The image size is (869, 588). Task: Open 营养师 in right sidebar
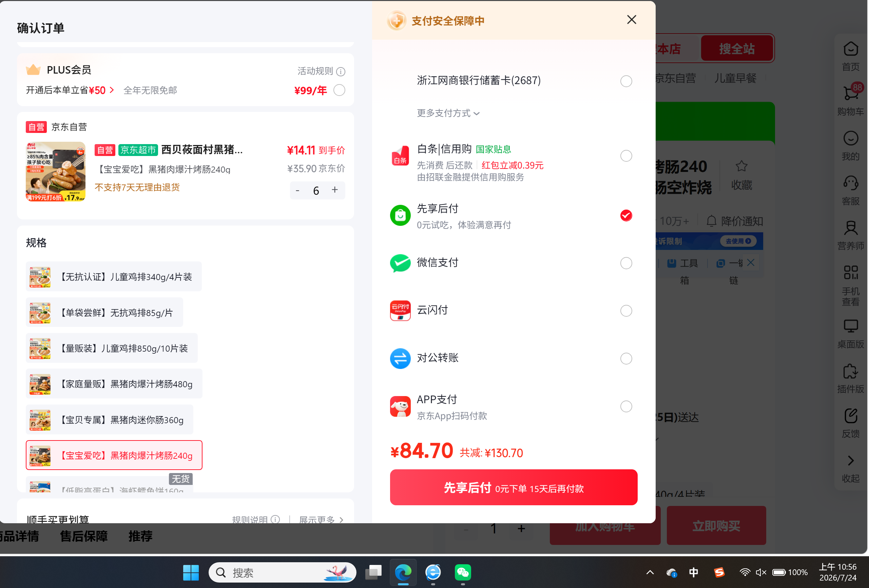[x=850, y=235]
